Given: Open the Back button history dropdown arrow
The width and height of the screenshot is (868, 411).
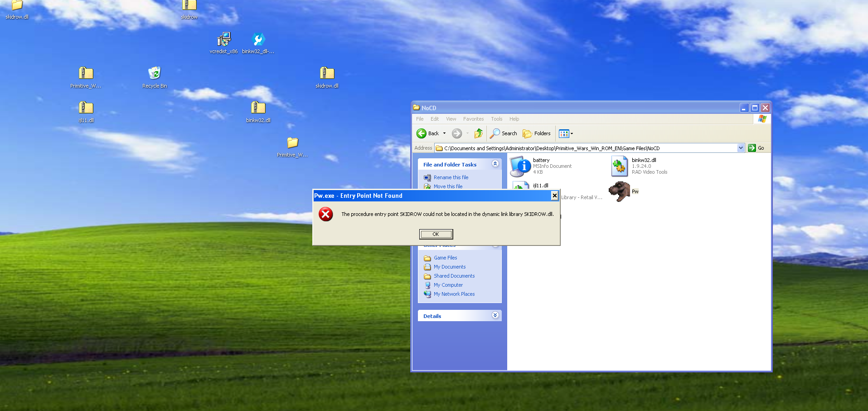Looking at the screenshot, I should pyautogui.click(x=444, y=133).
